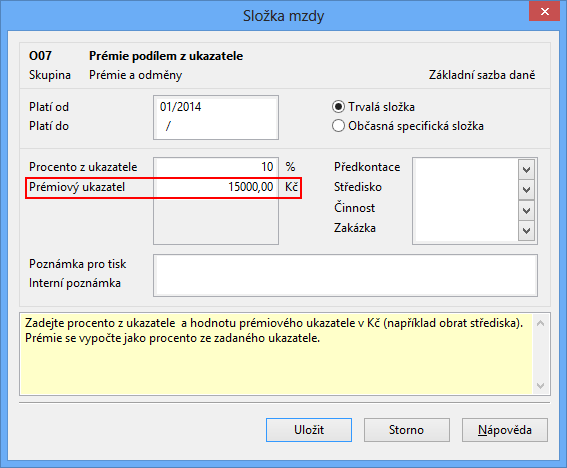
Task: Click the Prémiový ukazatel amount field
Action: tap(216, 187)
